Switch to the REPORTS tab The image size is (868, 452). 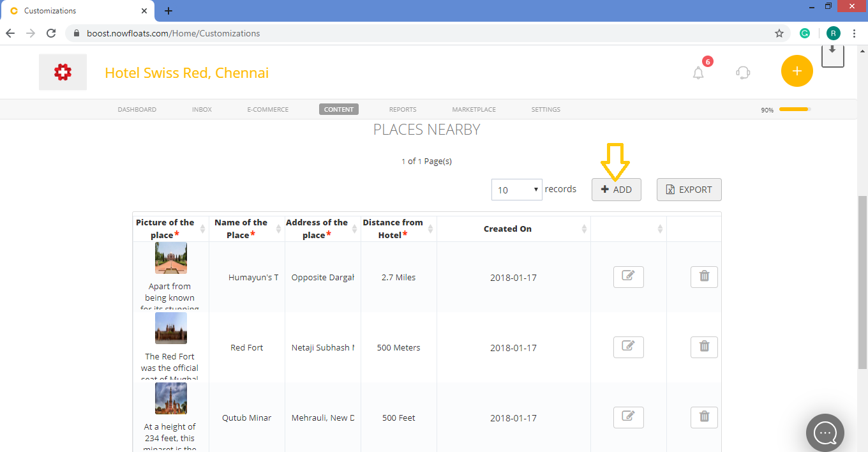tap(403, 109)
